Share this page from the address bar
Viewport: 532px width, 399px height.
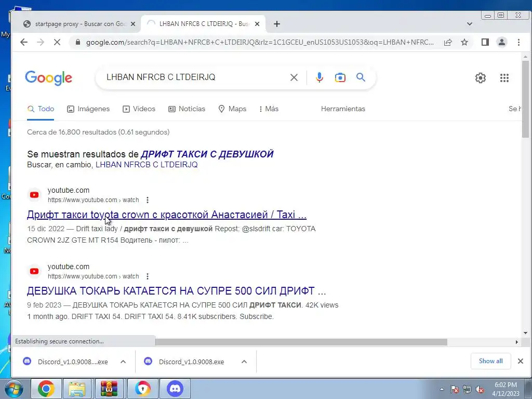click(x=447, y=42)
